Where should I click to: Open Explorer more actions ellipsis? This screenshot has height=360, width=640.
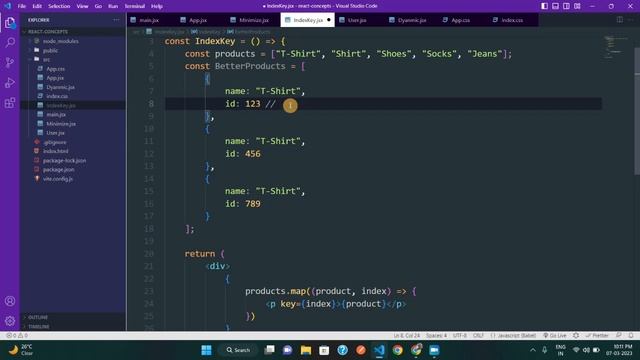click(116, 20)
